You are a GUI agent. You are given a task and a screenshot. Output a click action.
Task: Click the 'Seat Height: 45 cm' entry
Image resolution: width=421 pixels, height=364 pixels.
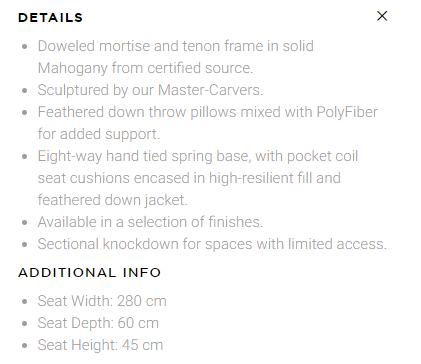tap(100, 345)
